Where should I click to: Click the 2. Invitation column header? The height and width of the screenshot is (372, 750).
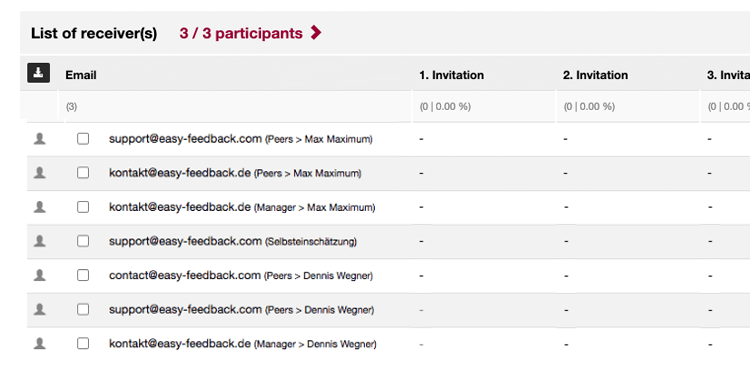[x=596, y=75]
